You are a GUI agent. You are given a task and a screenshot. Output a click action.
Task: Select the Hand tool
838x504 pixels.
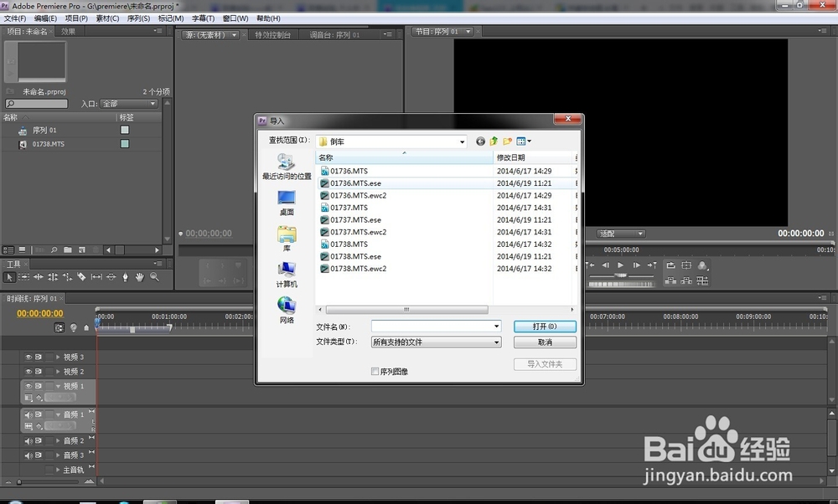(139, 277)
